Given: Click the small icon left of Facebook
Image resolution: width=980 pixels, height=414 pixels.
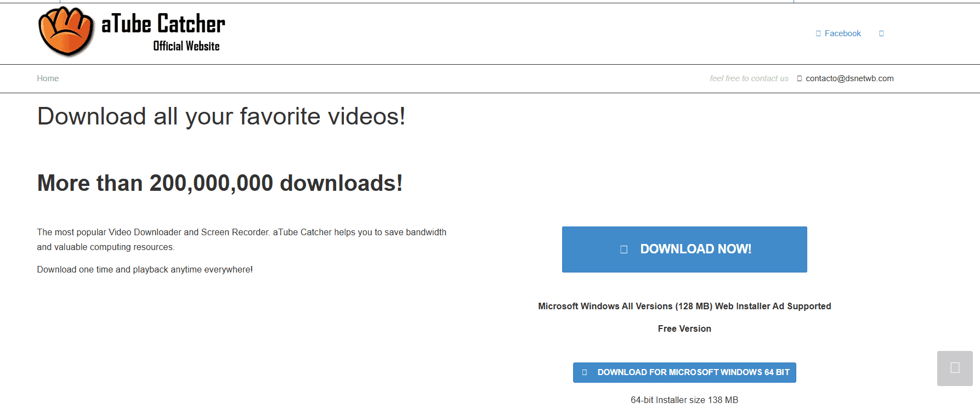Looking at the screenshot, I should (818, 33).
